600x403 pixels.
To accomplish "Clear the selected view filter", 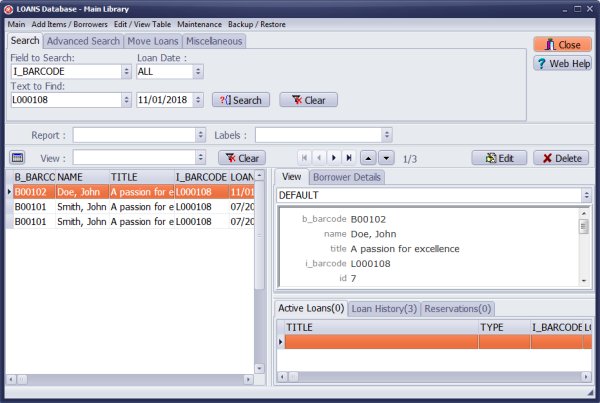I will [x=242, y=158].
